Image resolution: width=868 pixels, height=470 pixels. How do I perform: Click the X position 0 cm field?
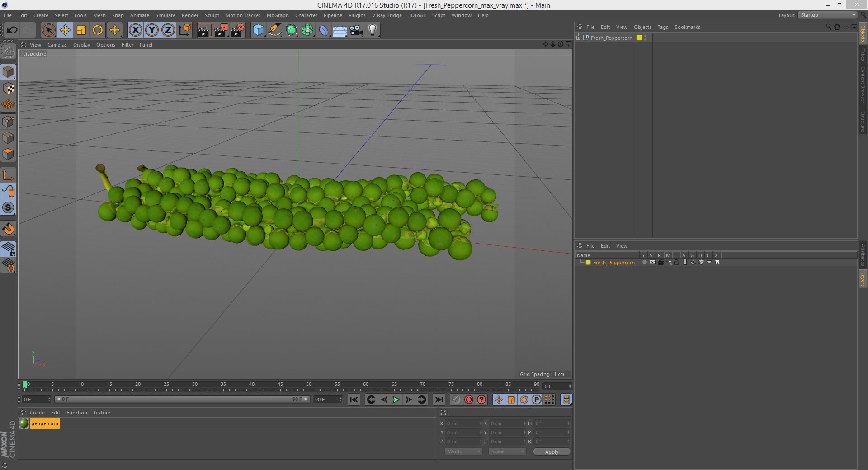[464, 423]
